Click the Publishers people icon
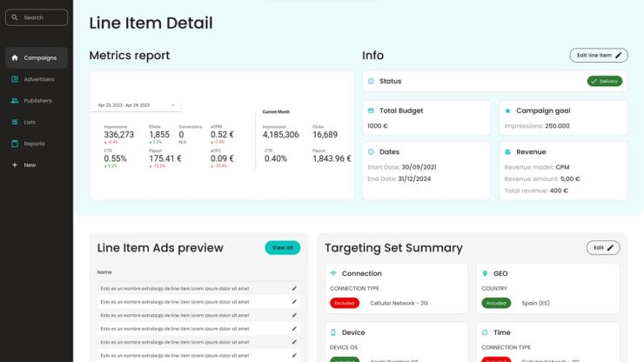The height and width of the screenshot is (362, 644). pyautogui.click(x=15, y=101)
